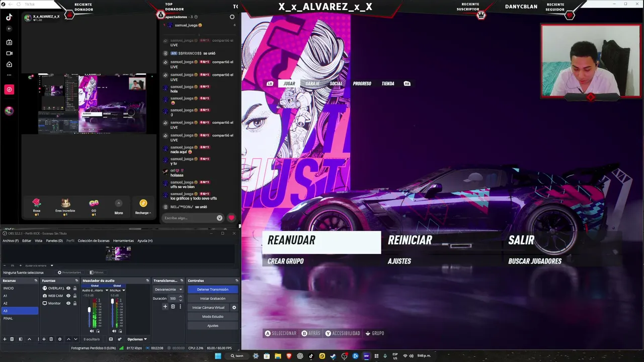Viewport: 644px width, 362px height.
Task: Switch audio mixer layout icon
Action: [111, 339]
